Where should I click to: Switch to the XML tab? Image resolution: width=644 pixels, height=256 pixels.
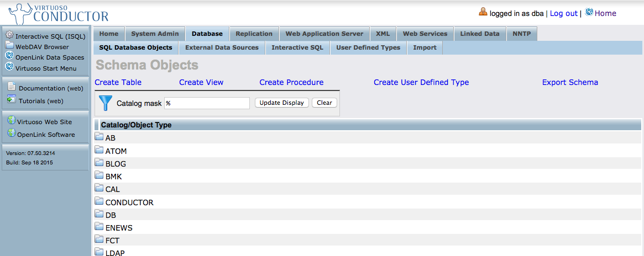(383, 34)
